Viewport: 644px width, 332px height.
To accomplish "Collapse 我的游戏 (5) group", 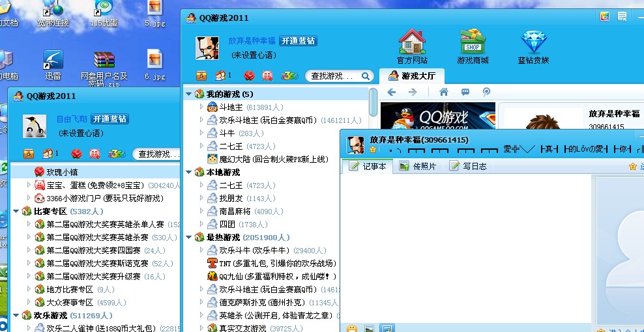I will 189,94.
